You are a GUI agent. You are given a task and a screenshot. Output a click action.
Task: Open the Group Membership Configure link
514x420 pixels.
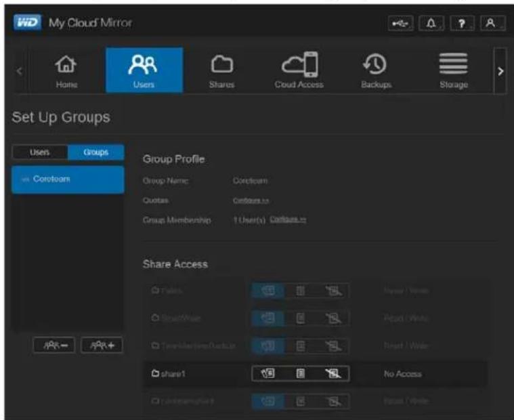pos(288,219)
